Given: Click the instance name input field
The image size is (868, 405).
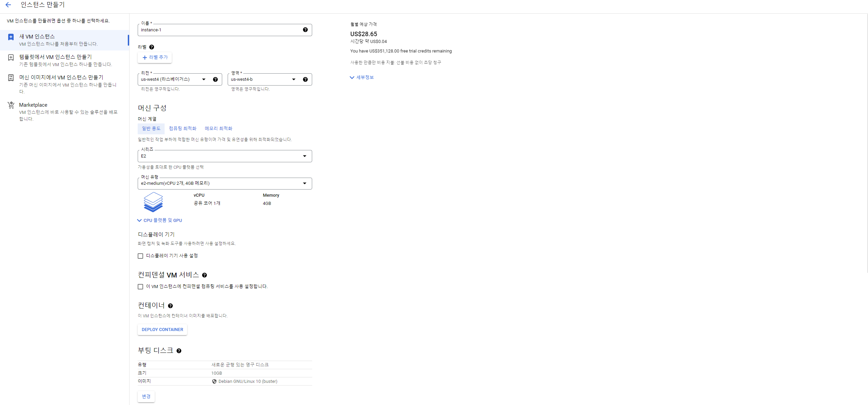Looking at the screenshot, I should [x=218, y=30].
